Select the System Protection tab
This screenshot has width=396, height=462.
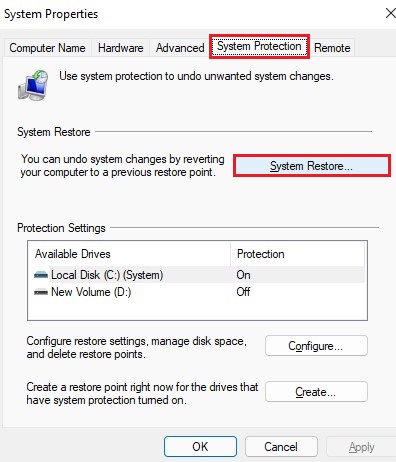point(259,46)
